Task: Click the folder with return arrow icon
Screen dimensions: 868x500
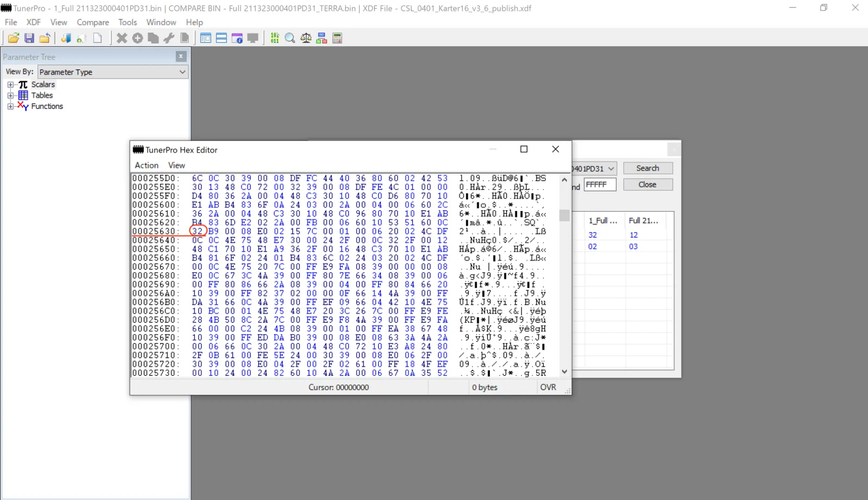Action: pos(45,38)
